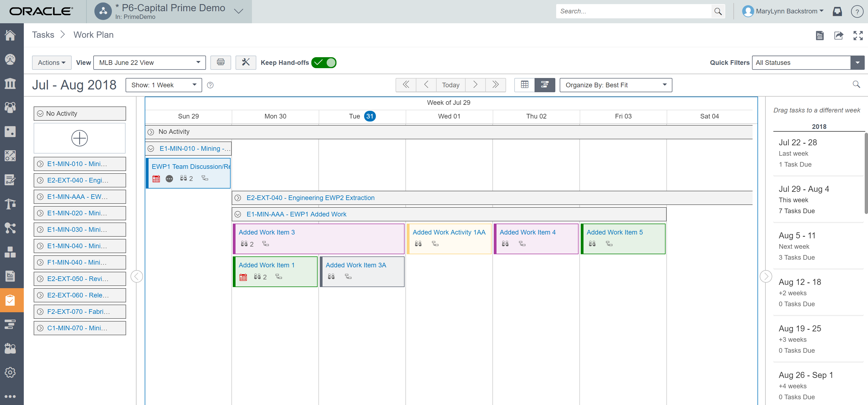Click the notifications bell
This screenshot has width=868, height=405.
[837, 11]
